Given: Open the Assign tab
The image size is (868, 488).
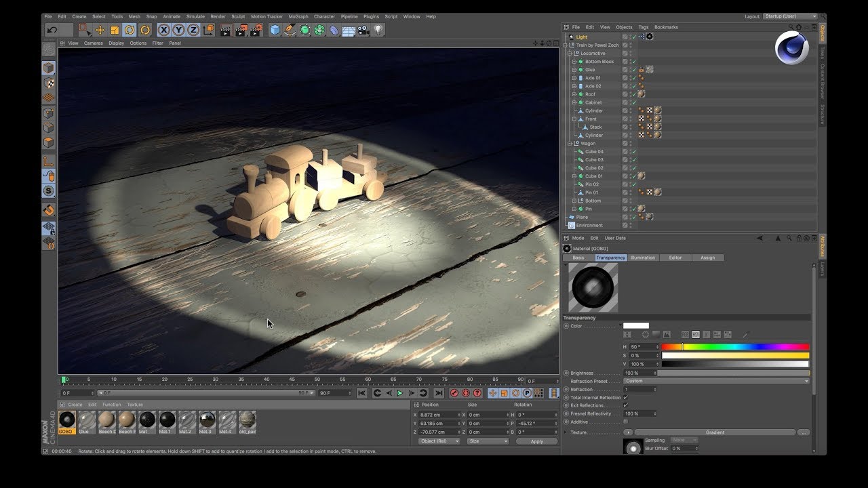Looking at the screenshot, I should click(708, 258).
